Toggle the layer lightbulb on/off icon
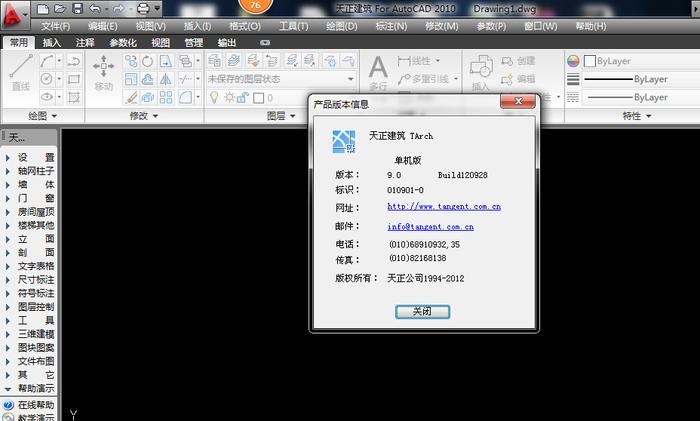Viewport: 700px width, 421px height. click(x=214, y=97)
